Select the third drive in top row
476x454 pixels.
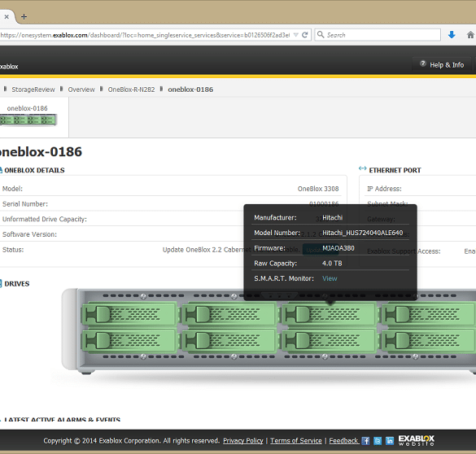pos(329,314)
